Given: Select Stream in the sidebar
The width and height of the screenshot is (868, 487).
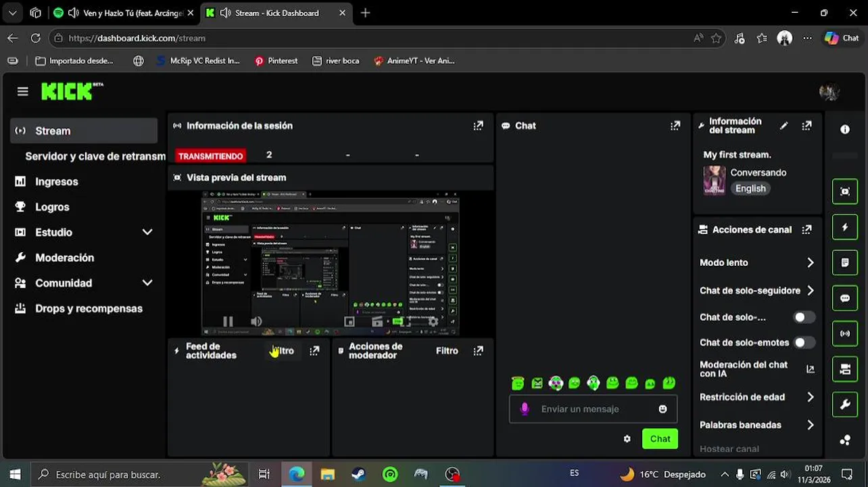Looking at the screenshot, I should (84, 131).
